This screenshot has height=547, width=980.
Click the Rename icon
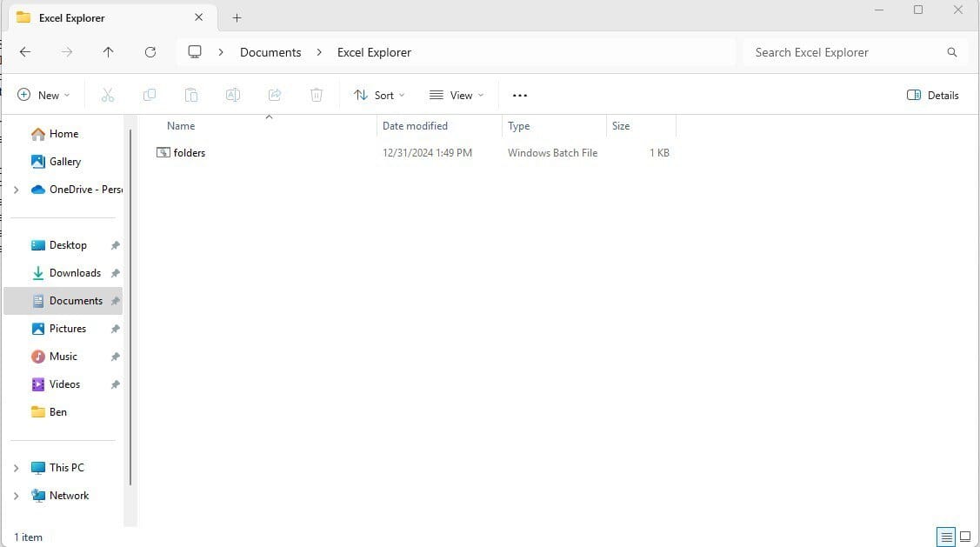pyautogui.click(x=233, y=95)
